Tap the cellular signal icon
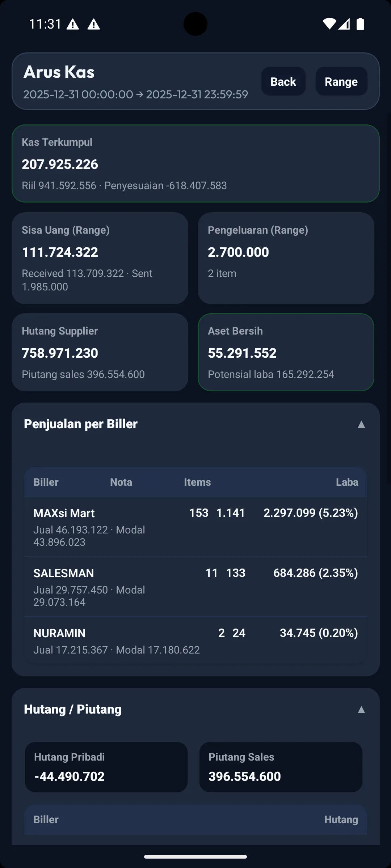Screen dimensions: 391x868 coord(344,24)
